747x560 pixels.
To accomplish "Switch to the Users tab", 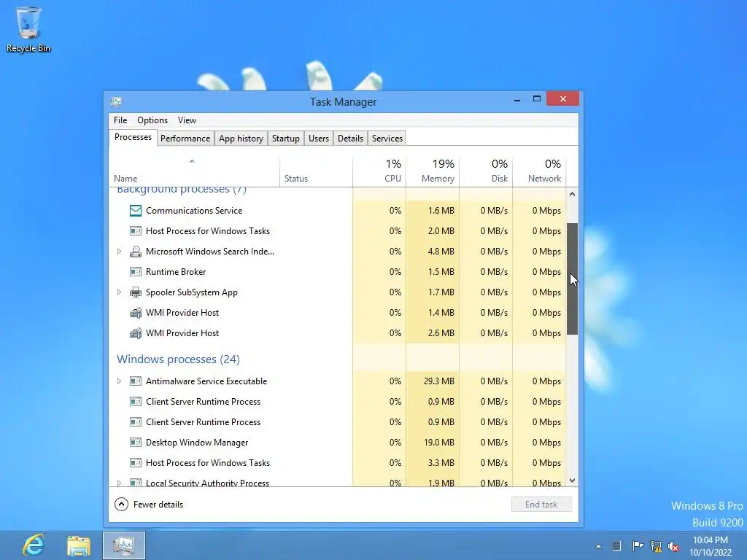I will click(x=319, y=139).
